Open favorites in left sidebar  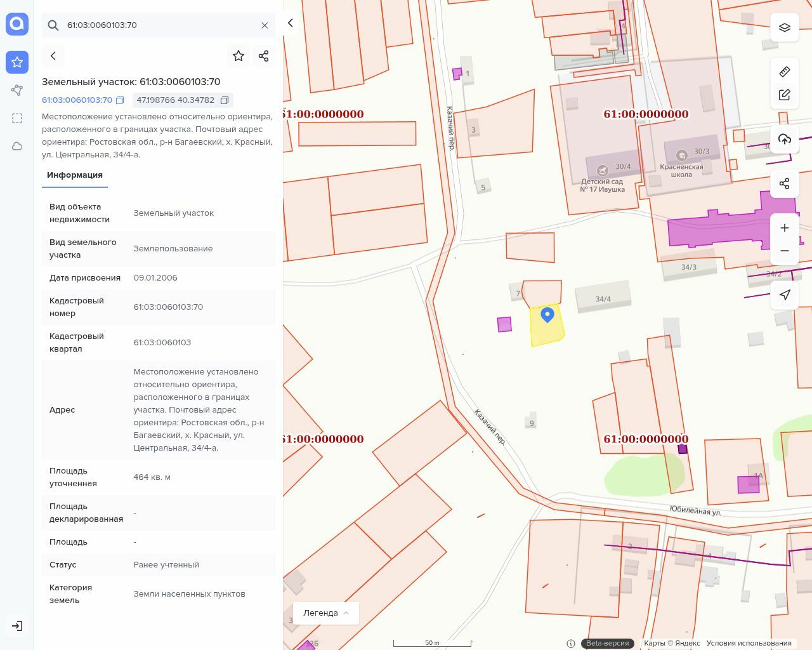[17, 62]
